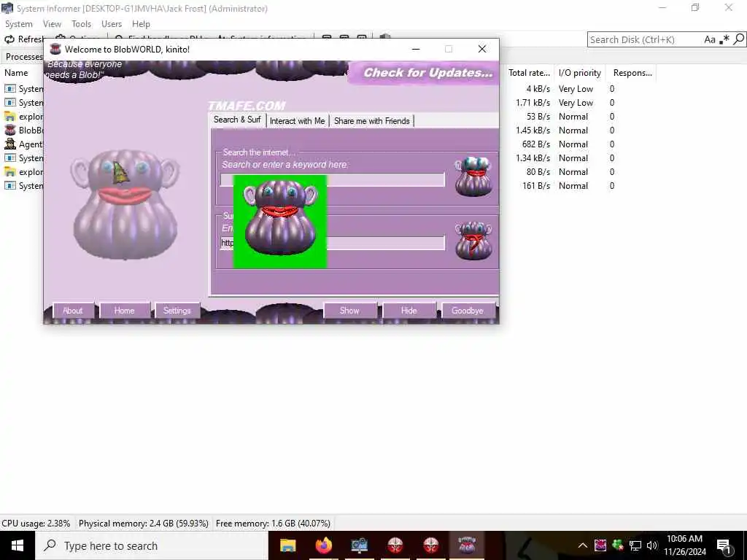
Task: Click the Goodbye button
Action: click(468, 311)
